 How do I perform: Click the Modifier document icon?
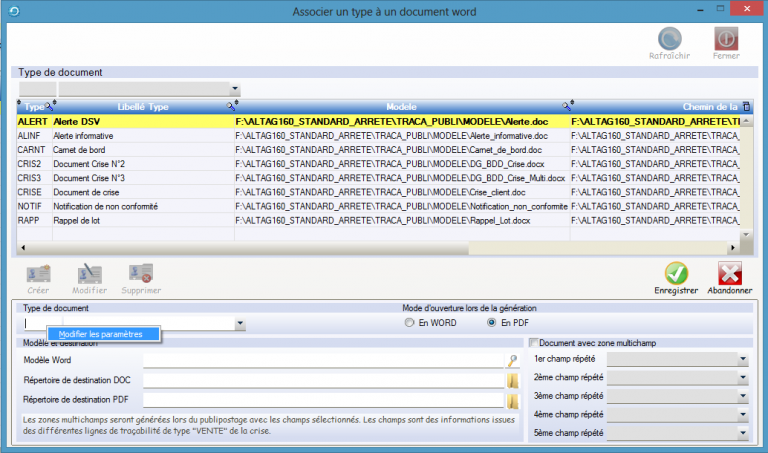pos(91,274)
